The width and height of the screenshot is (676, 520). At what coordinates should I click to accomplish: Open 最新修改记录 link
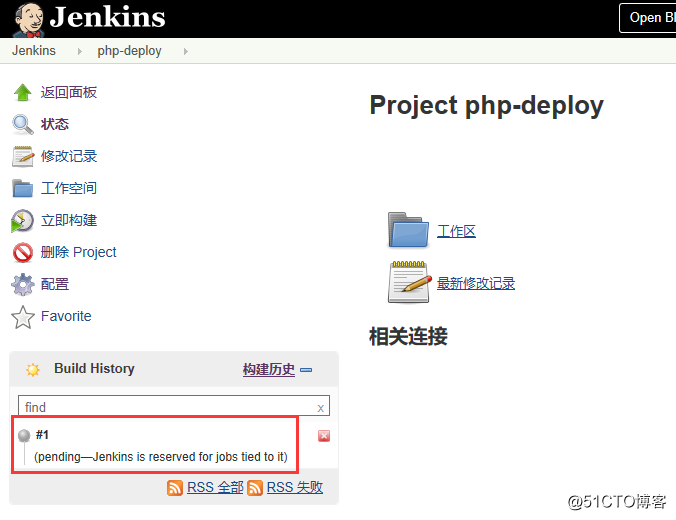point(476,283)
